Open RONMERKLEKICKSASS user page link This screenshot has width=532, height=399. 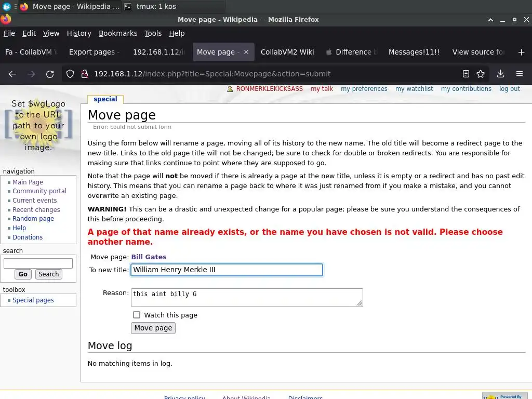click(x=270, y=89)
